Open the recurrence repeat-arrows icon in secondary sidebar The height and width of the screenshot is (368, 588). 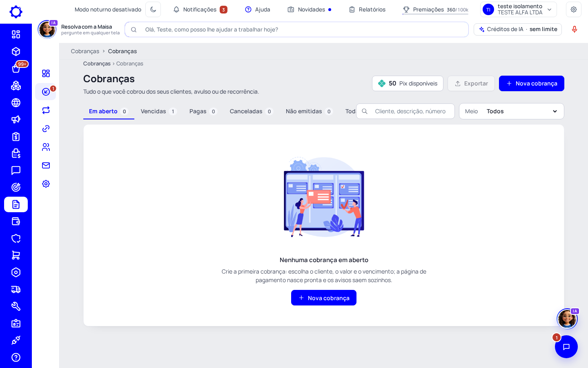pyautogui.click(x=46, y=110)
